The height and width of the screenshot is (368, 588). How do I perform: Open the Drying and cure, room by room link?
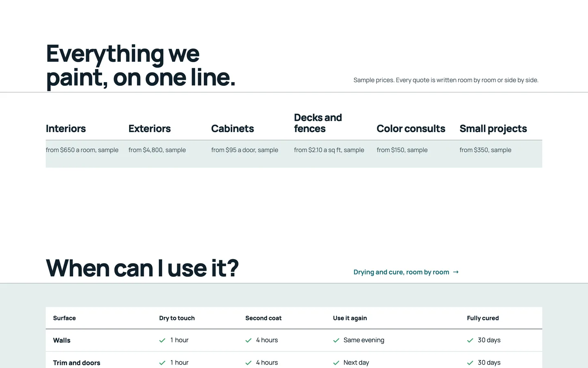coord(406,272)
